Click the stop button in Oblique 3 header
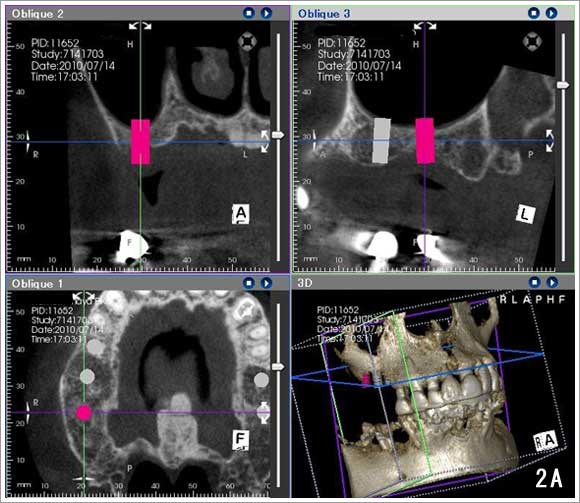Image resolution: width=580 pixels, height=503 pixels. 533,13
